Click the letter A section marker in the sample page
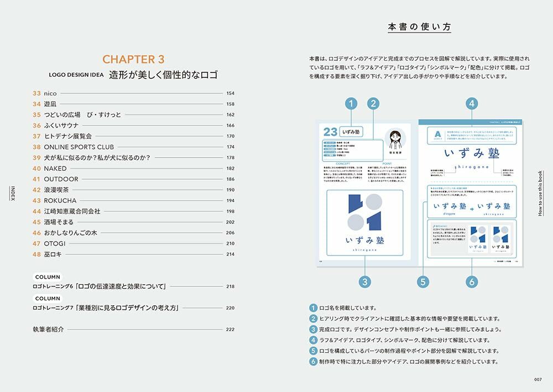The width and height of the screenshot is (553, 392). pyautogui.click(x=437, y=134)
